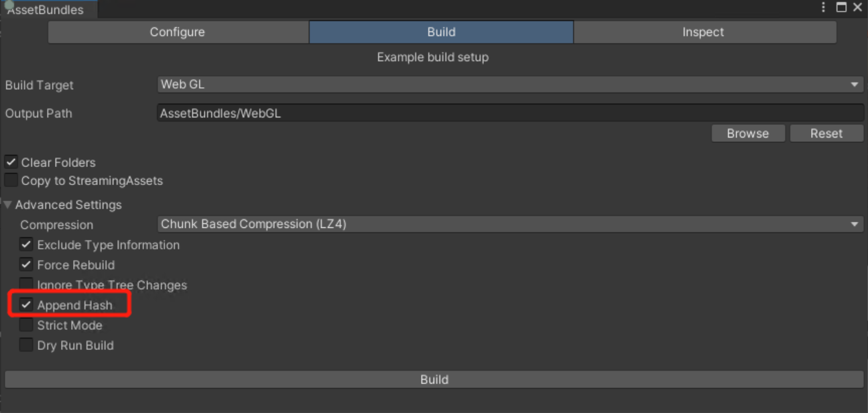Uncheck the Append Hash checkbox
This screenshot has height=413, width=868.
point(26,305)
